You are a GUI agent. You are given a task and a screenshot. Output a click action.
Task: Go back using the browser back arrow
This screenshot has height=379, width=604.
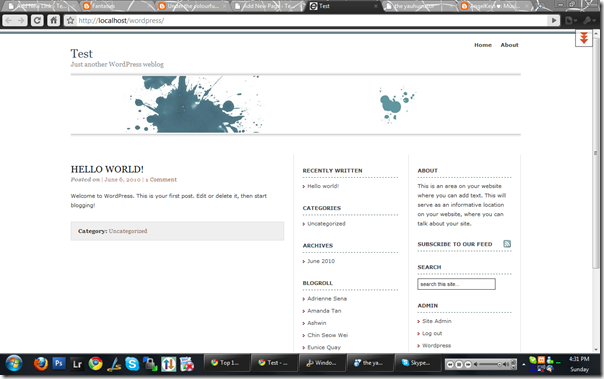9,20
